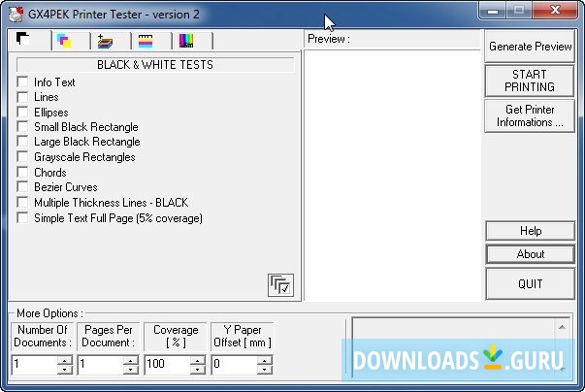Select Grayscale Rectangles test

(22, 157)
